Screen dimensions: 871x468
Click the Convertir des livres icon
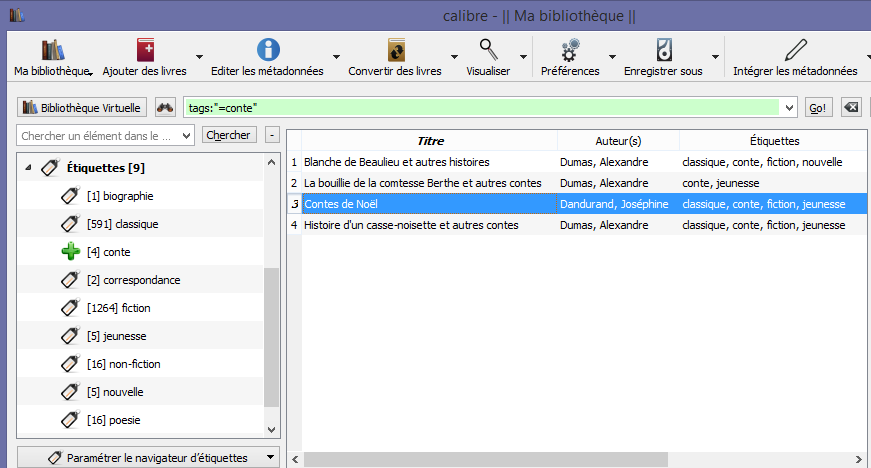click(x=396, y=49)
